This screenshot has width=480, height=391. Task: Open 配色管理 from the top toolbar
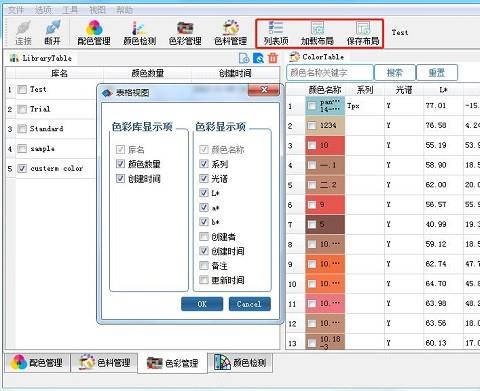[94, 33]
